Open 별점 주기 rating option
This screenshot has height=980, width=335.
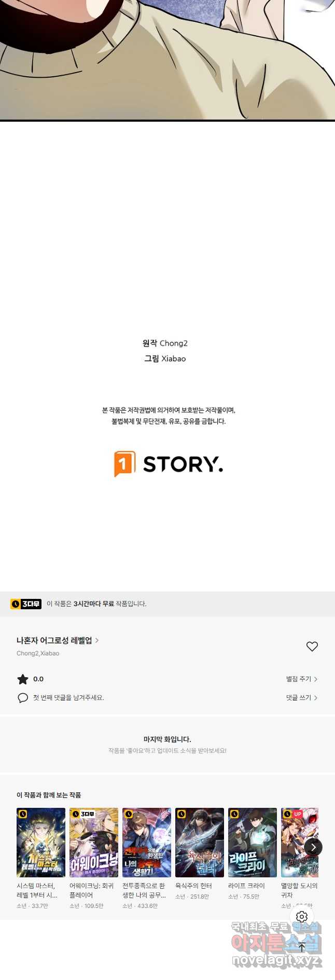(302, 679)
